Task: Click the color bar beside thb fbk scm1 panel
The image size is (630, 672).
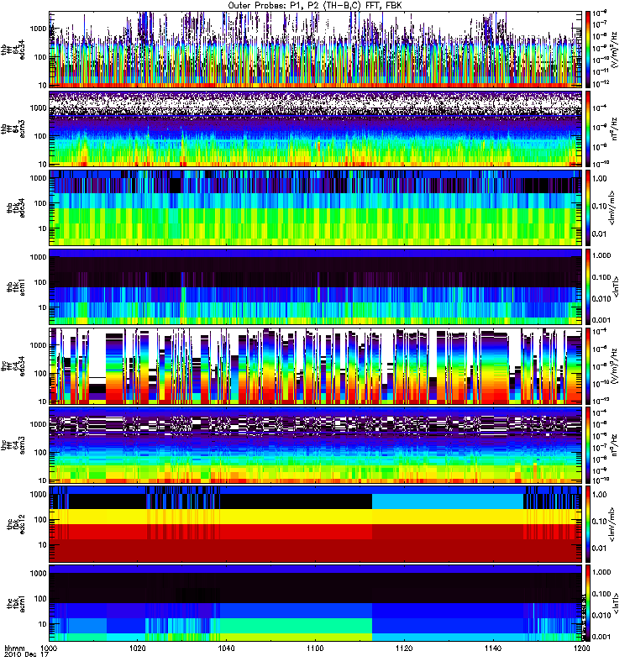Action: (x=588, y=286)
